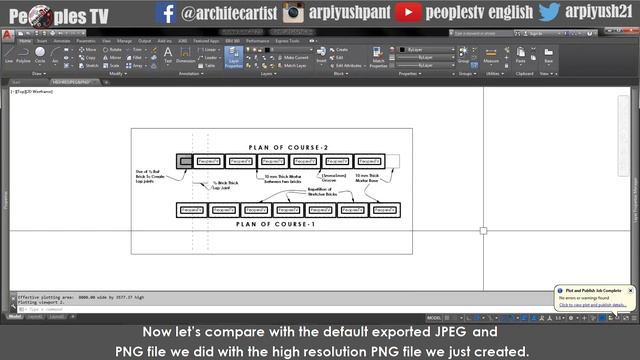Expand the Modify panel
Screen dimensions: 640x360
click(x=118, y=73)
